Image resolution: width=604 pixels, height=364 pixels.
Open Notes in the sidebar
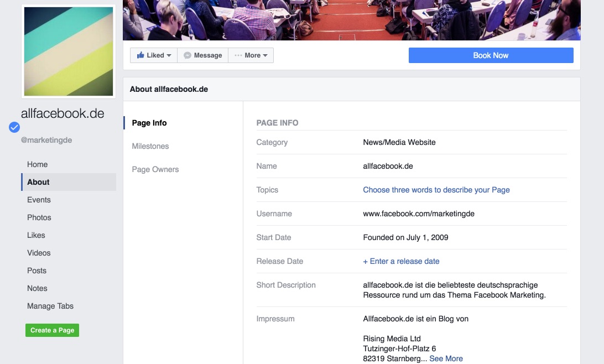(37, 289)
